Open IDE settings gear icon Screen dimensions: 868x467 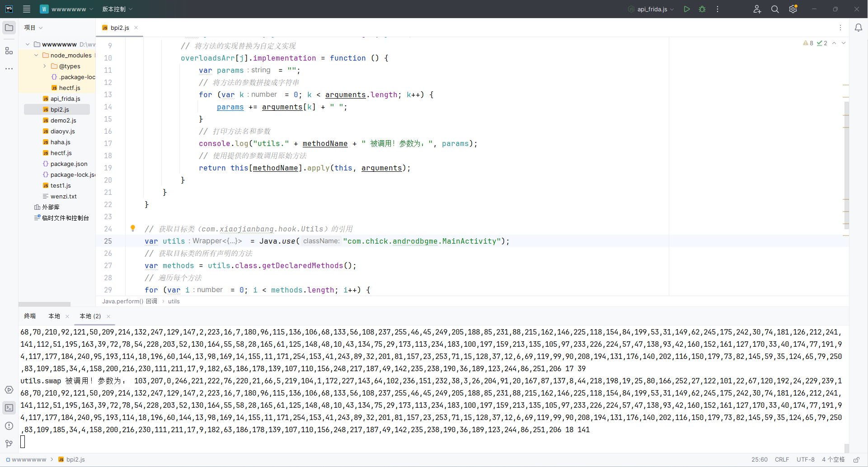click(793, 9)
